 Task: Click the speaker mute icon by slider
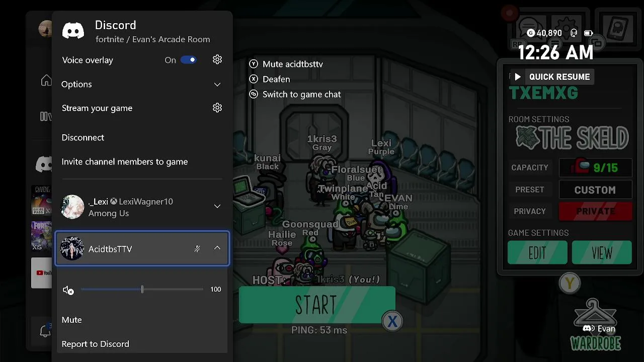(68, 290)
